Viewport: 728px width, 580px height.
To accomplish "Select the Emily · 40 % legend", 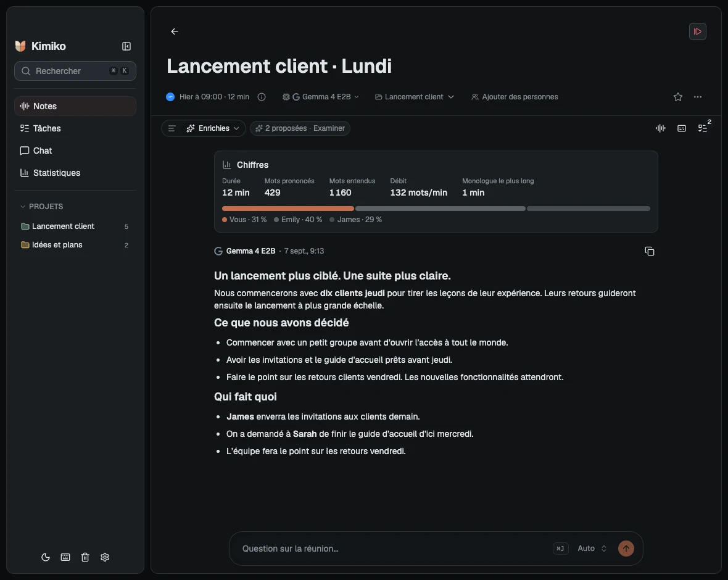I will pos(298,220).
